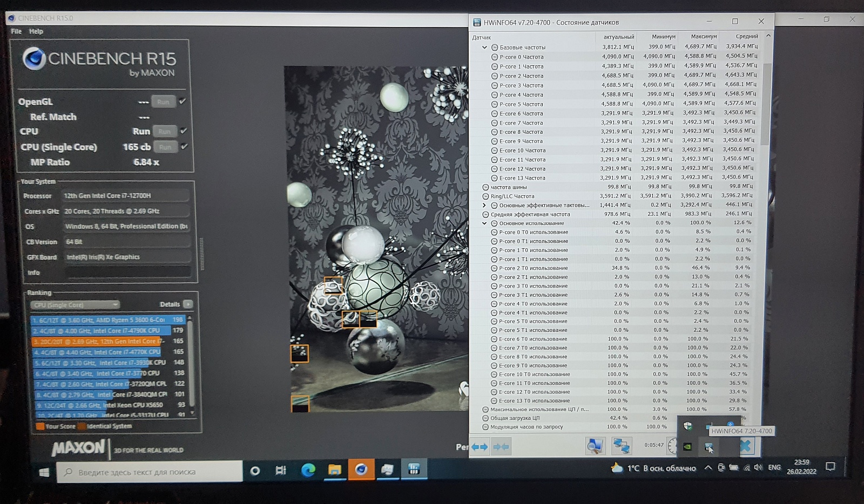Click the HWiNFO64 taskbar button
864x504 pixels.
coord(414,469)
